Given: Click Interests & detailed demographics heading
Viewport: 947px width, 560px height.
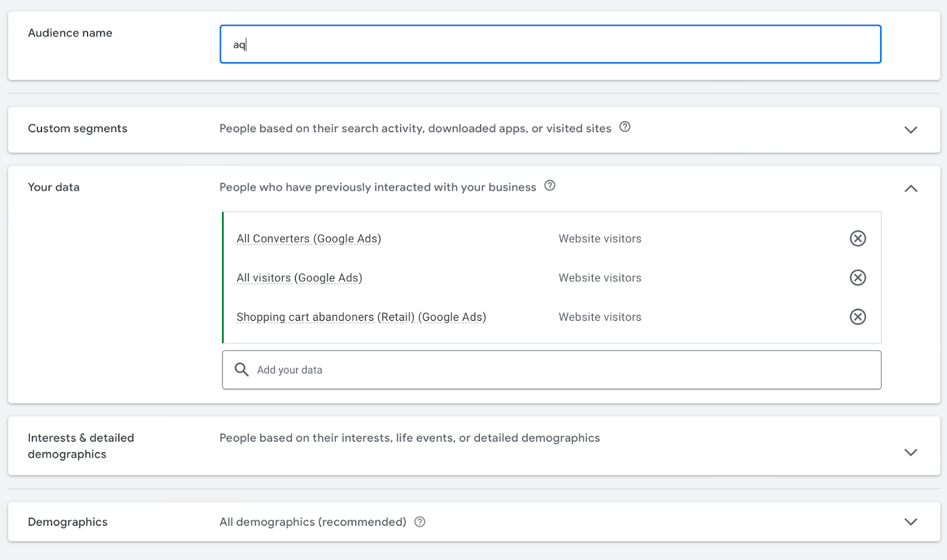Looking at the screenshot, I should [x=81, y=446].
